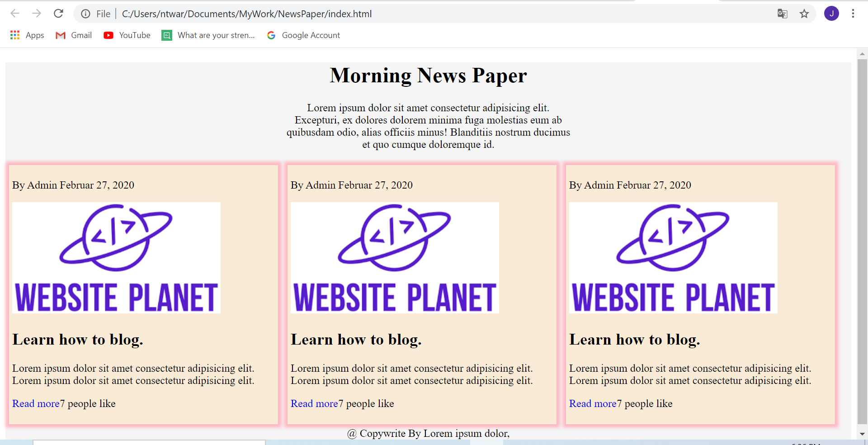868x445 pixels.
Task: Click 'Read more' in the third article
Action: (x=593, y=403)
